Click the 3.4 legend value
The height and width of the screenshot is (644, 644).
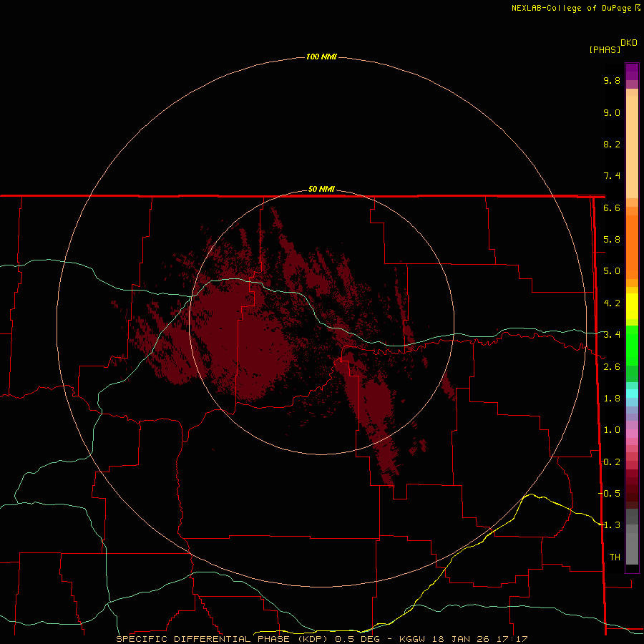coord(612,335)
